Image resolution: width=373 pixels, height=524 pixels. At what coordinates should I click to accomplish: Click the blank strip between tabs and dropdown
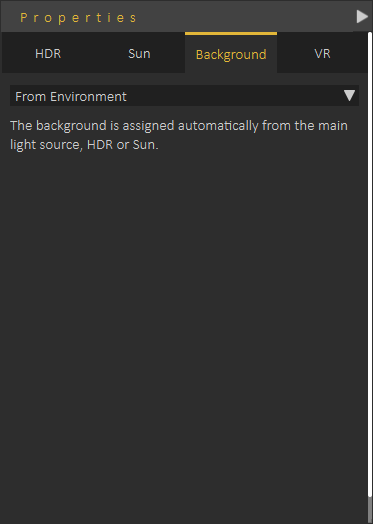pyautogui.click(x=184, y=79)
